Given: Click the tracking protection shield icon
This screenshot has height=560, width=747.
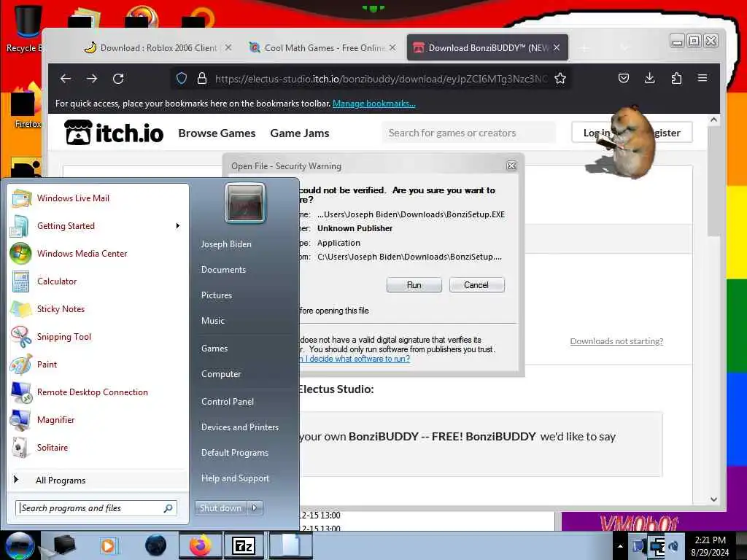Looking at the screenshot, I should (182, 79).
